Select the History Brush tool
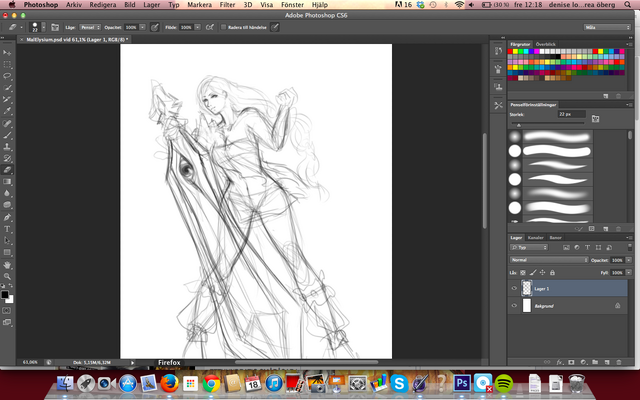Image resolution: width=640 pixels, height=400 pixels. [7, 158]
